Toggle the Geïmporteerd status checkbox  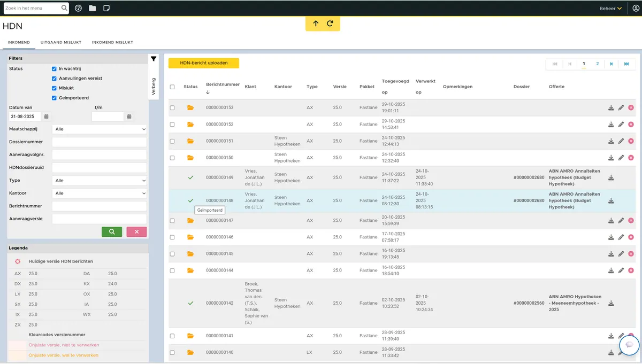(54, 98)
